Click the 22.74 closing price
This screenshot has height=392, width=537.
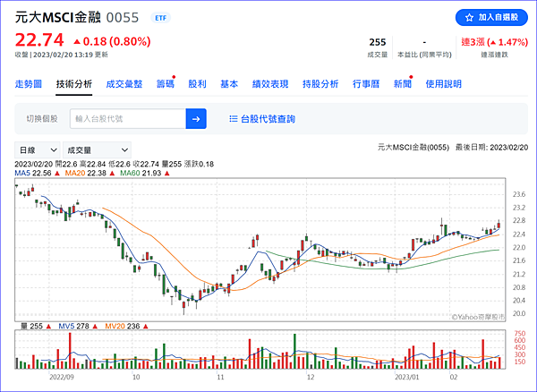pos(39,39)
